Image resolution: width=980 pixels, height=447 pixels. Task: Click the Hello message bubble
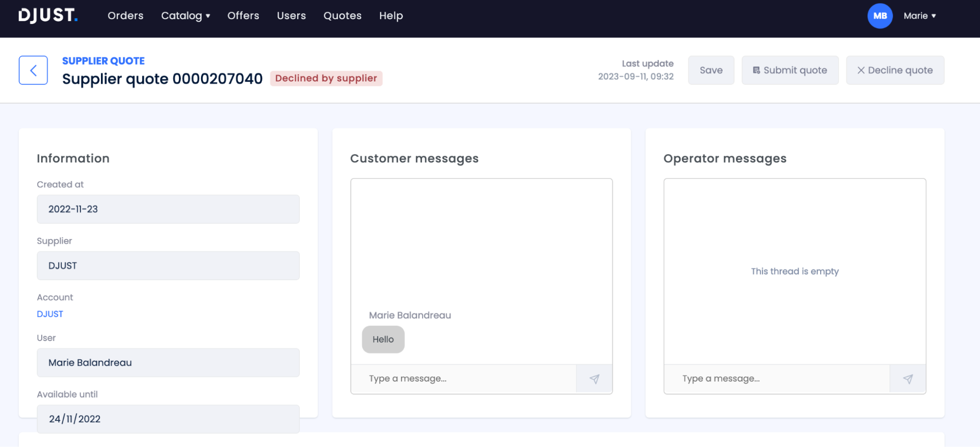(383, 340)
